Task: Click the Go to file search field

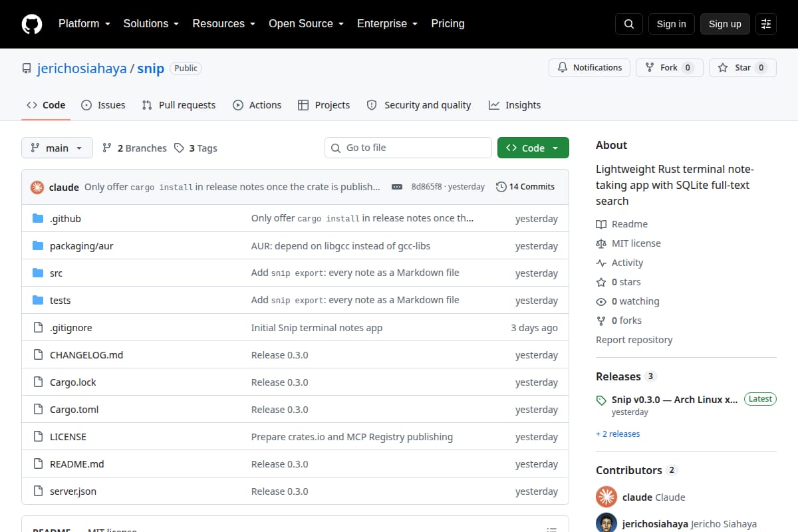Action: [408, 148]
